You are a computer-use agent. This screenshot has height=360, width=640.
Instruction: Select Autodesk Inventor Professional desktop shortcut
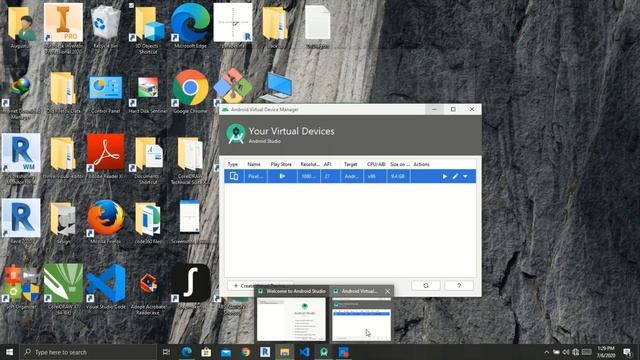(63, 29)
